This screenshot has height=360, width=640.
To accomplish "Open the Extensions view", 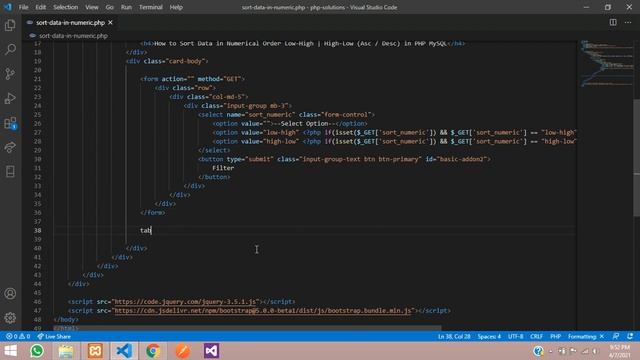I will [10, 123].
